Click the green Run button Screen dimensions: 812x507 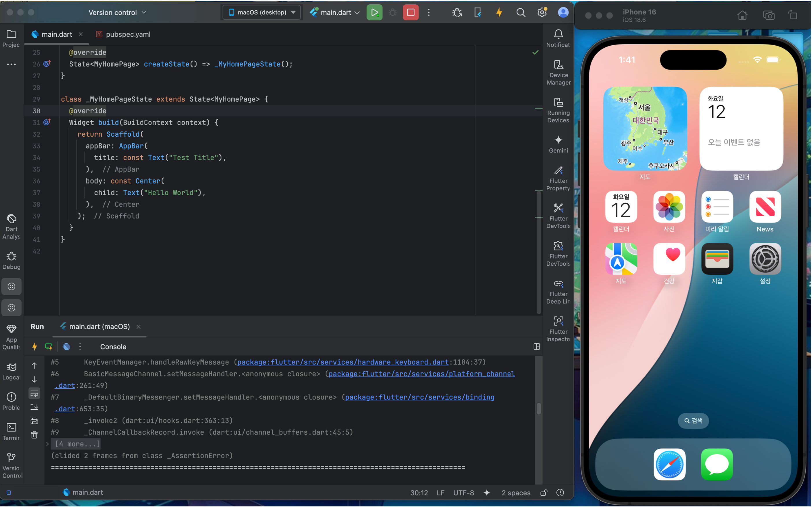(x=374, y=12)
